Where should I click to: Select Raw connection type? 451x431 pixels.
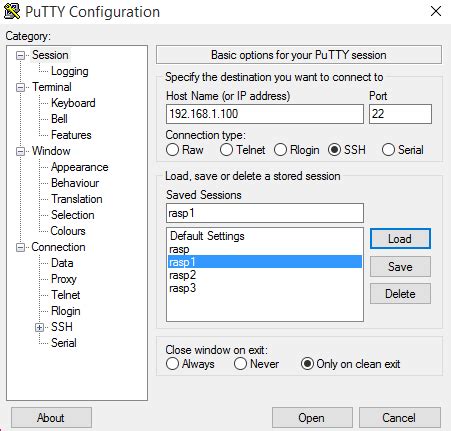[x=185, y=150]
